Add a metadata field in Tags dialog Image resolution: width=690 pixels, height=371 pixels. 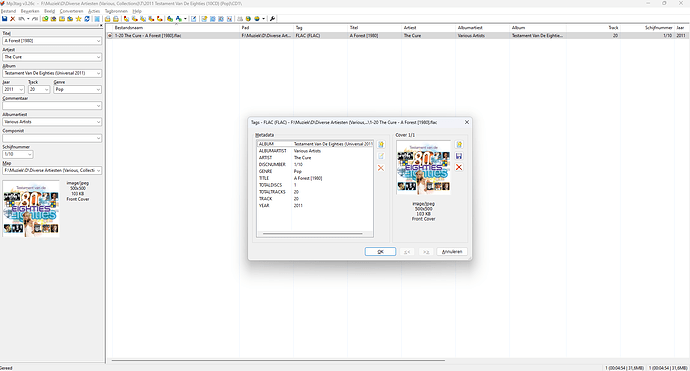381,144
